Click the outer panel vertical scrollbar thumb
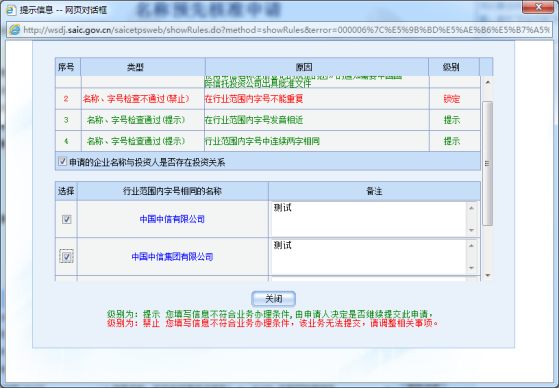This screenshot has height=389, width=559. point(487,163)
